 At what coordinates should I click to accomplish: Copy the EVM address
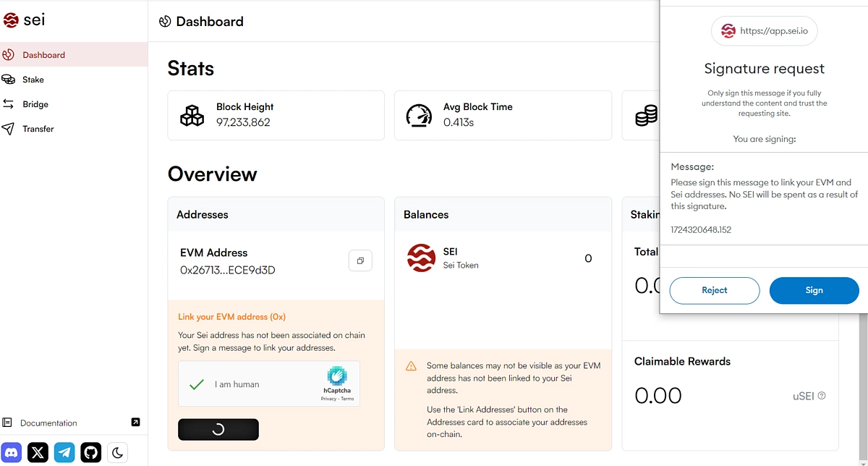360,260
